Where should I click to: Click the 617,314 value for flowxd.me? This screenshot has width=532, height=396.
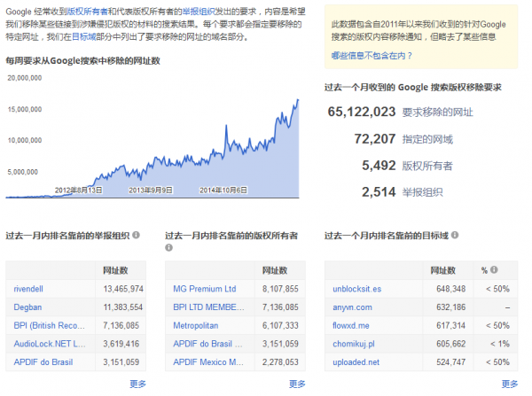(451, 325)
